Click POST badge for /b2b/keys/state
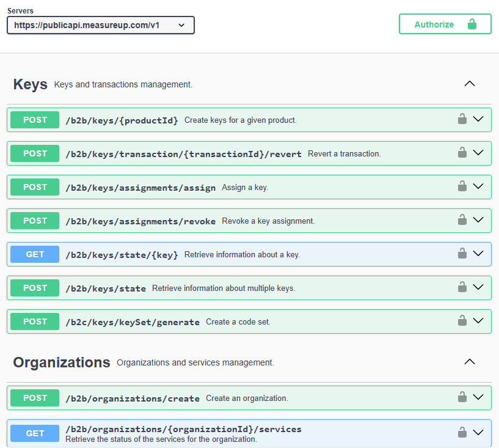This screenshot has height=448, width=499. 35,288
